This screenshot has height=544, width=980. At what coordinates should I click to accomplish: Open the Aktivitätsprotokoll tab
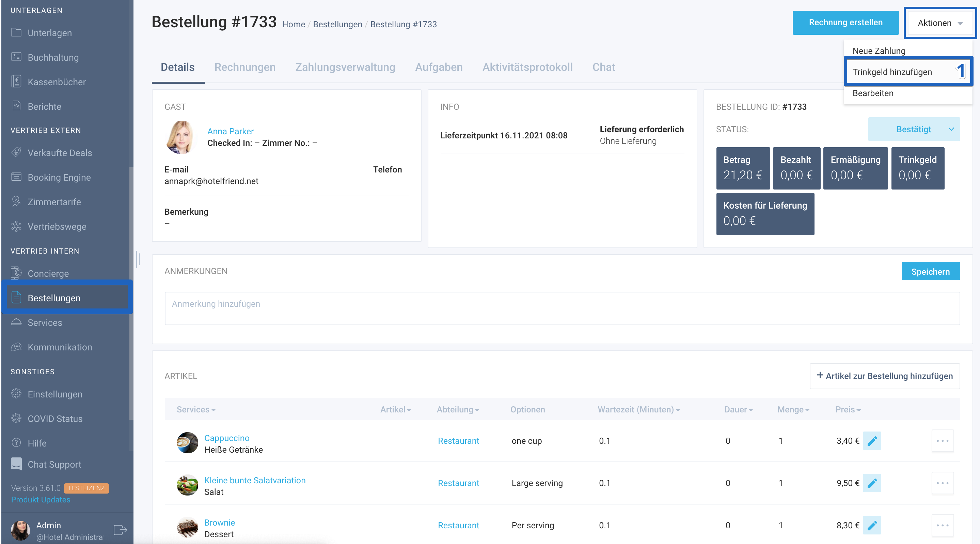[x=527, y=67]
